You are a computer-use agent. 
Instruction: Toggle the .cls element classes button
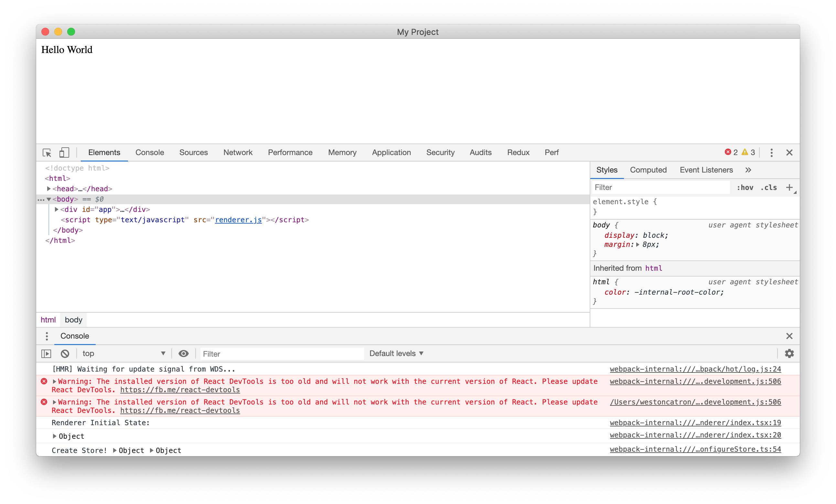[768, 187]
